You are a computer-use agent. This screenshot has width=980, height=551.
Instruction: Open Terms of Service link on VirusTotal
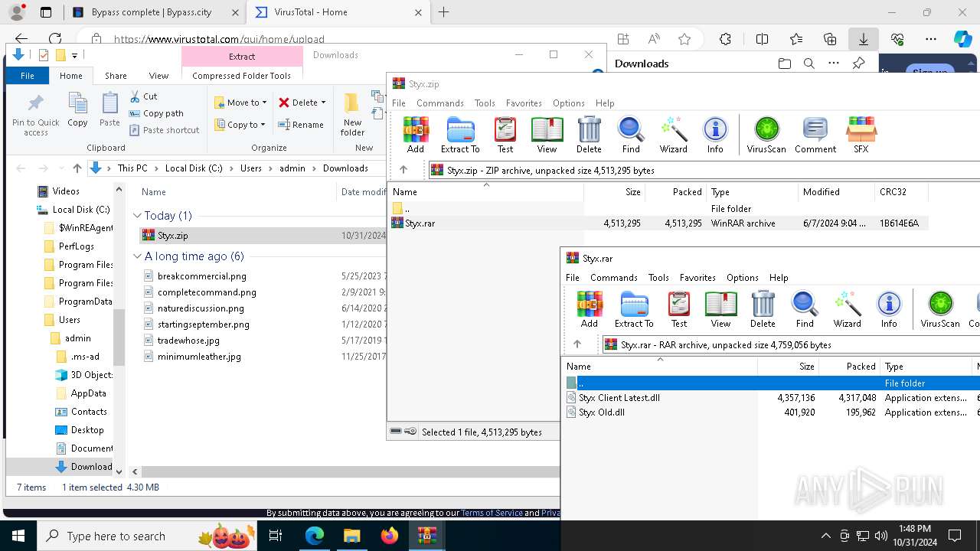pyautogui.click(x=492, y=513)
